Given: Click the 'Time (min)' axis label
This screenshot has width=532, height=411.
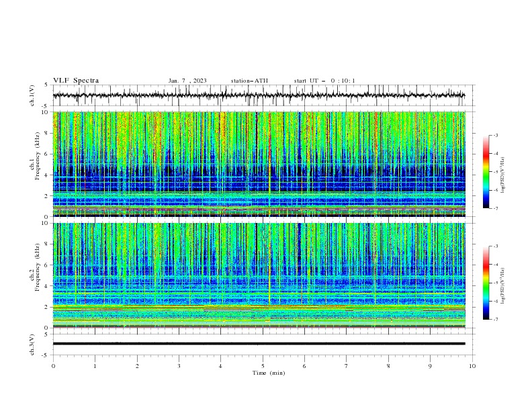Looking at the screenshot, I should coord(269,373).
